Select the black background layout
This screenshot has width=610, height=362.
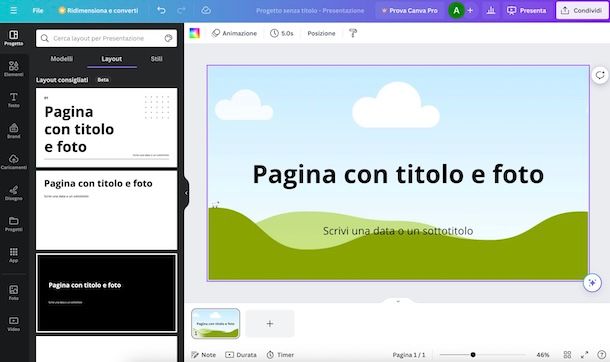pyautogui.click(x=107, y=293)
